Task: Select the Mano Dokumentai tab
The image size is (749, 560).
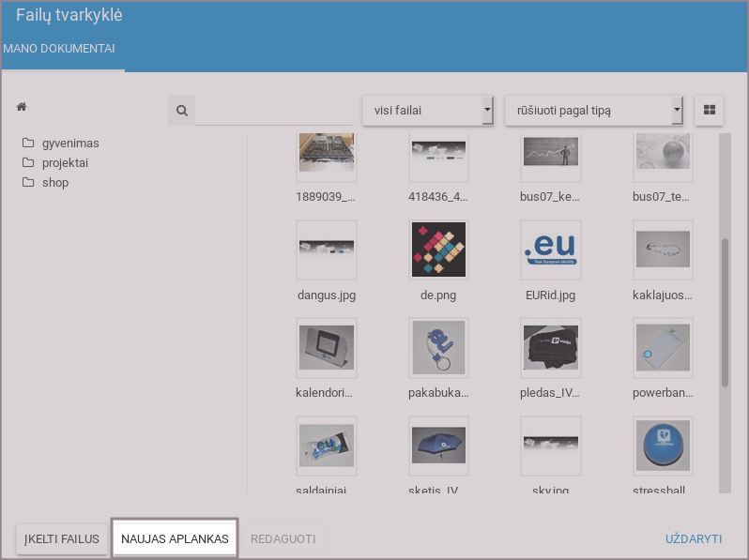Action: 59,49
